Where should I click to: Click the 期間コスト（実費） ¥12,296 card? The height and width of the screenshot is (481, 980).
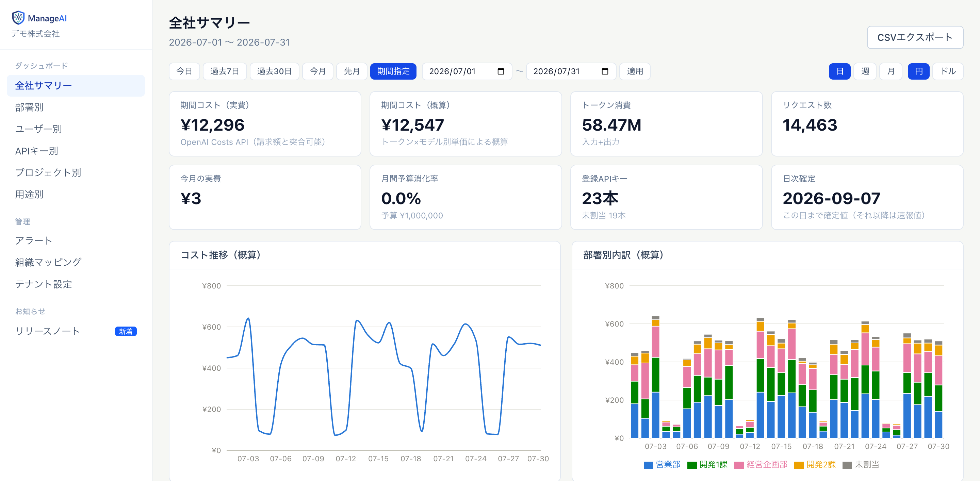click(265, 123)
